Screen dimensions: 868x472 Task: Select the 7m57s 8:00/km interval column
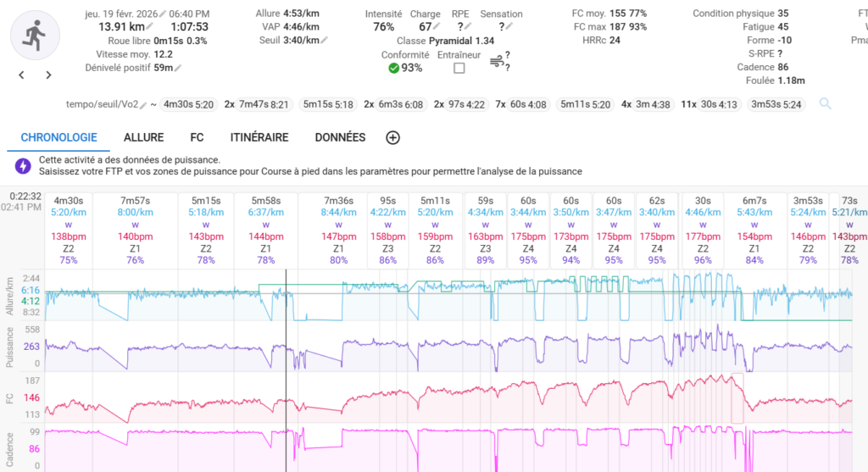pyautogui.click(x=136, y=229)
